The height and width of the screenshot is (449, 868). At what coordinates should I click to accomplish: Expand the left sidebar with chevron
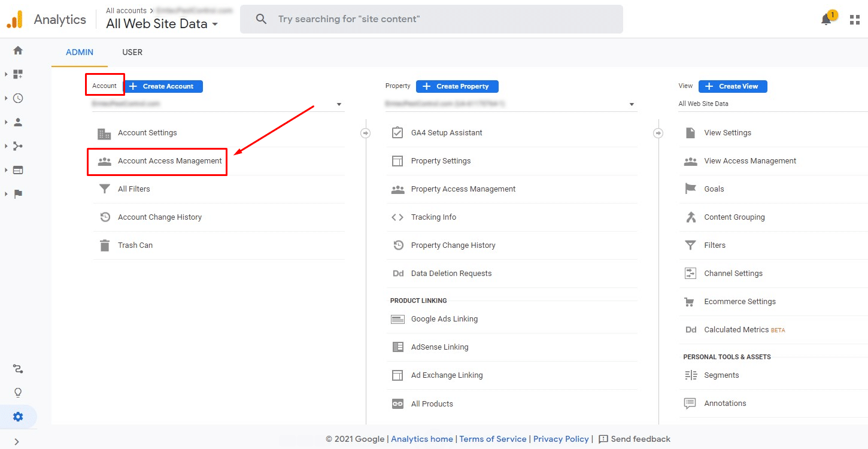[17, 442]
